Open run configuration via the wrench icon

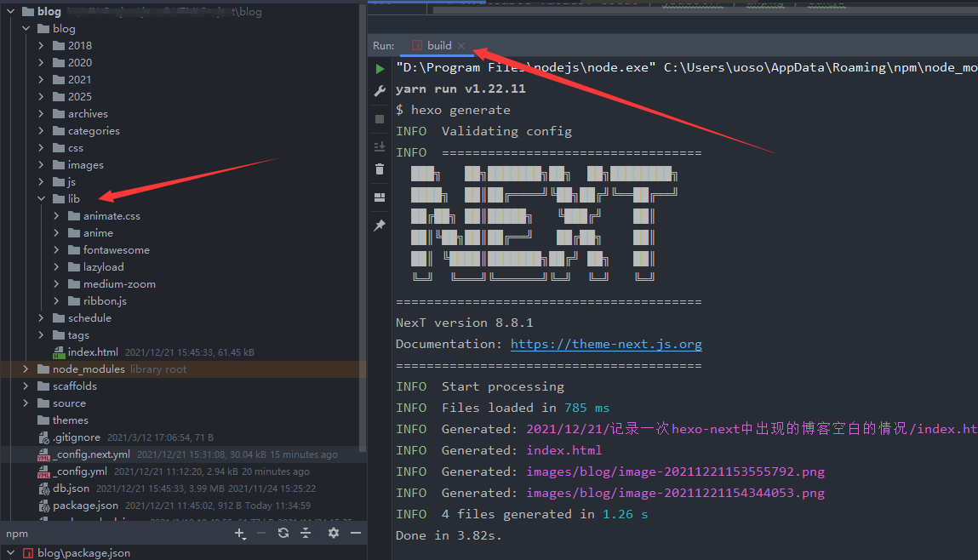[380, 91]
